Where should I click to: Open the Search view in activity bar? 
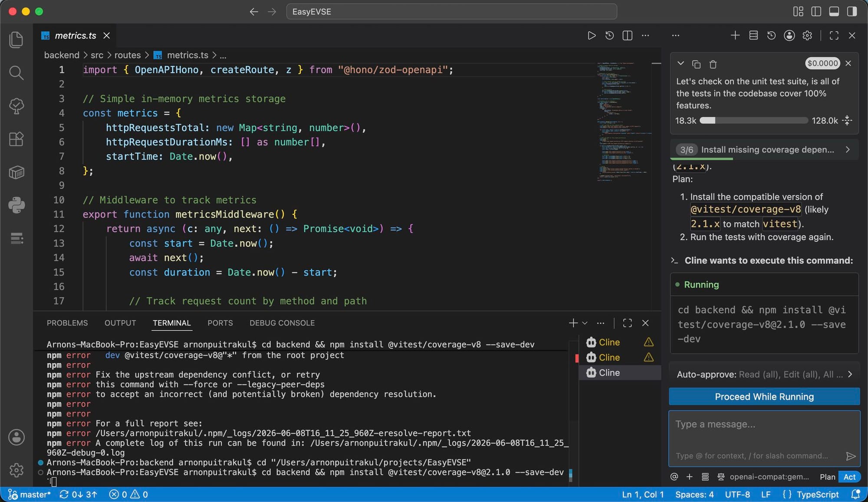(16, 72)
